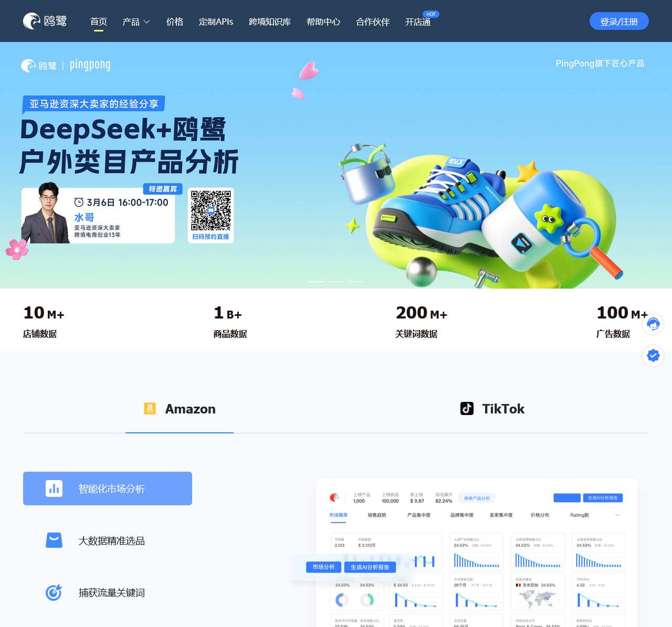Click the 亚马逊资深大卖家的经验分享 label
The width and height of the screenshot is (672, 627).
tap(94, 104)
